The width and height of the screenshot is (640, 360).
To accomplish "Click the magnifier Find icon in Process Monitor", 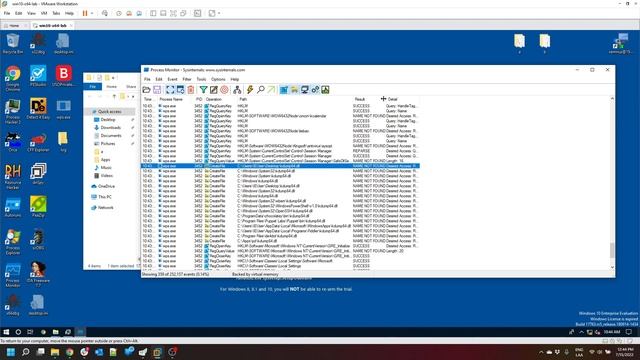I will point(261,90).
